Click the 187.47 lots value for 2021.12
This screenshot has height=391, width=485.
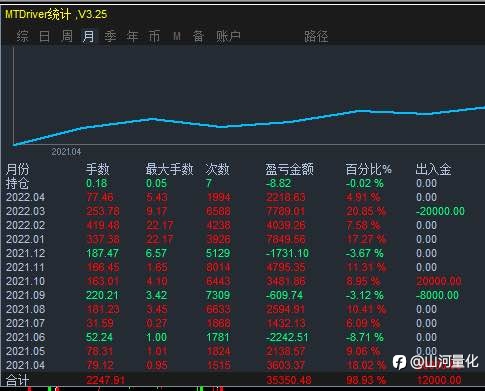(x=102, y=253)
